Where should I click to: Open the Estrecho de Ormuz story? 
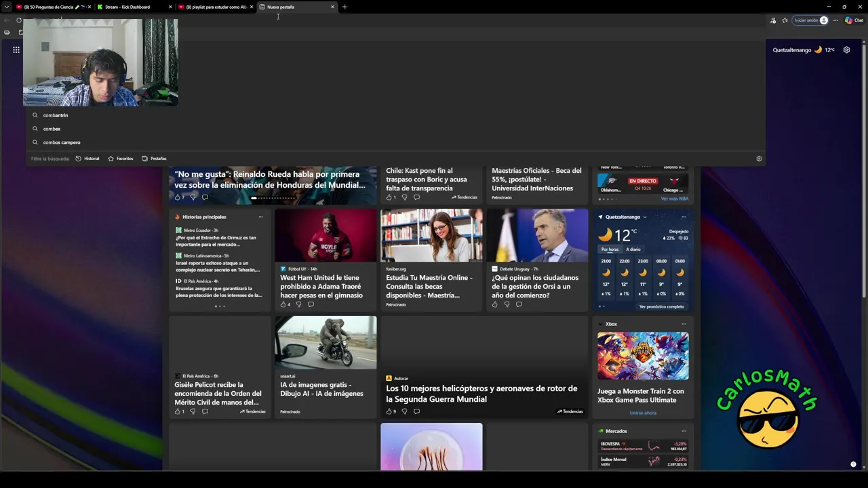(216, 241)
